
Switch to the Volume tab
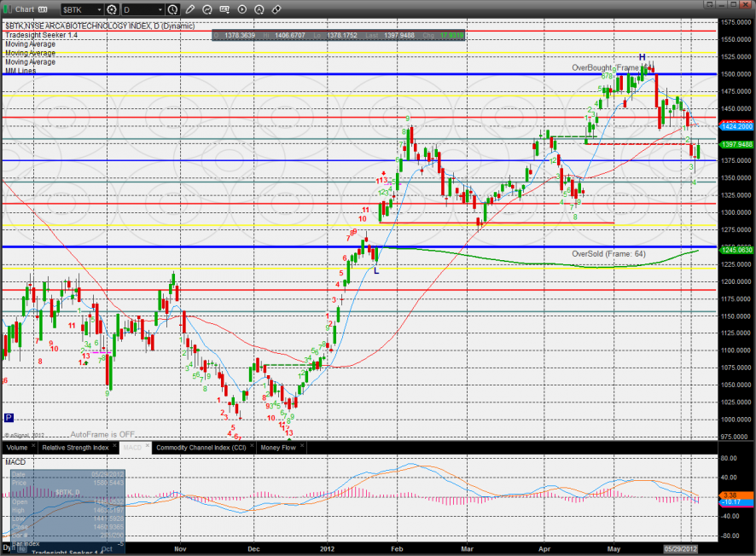17,448
